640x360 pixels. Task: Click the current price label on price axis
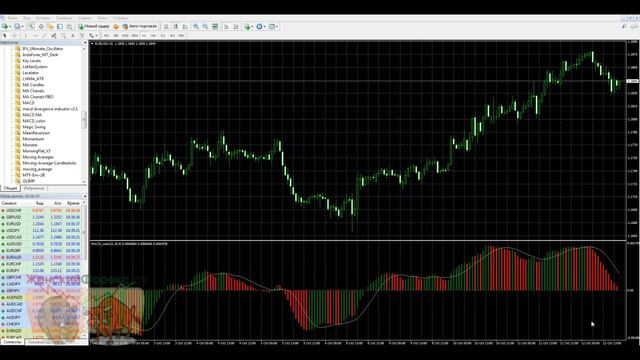[633, 81]
